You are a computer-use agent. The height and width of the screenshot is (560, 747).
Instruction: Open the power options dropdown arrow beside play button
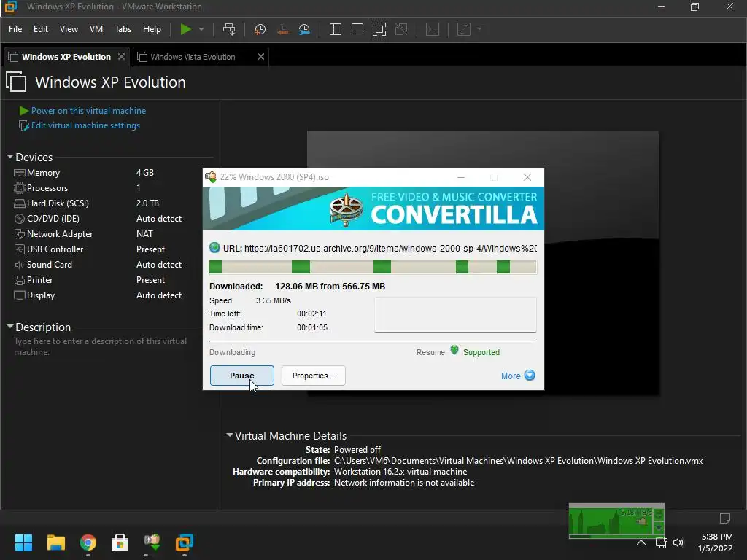[201, 29]
